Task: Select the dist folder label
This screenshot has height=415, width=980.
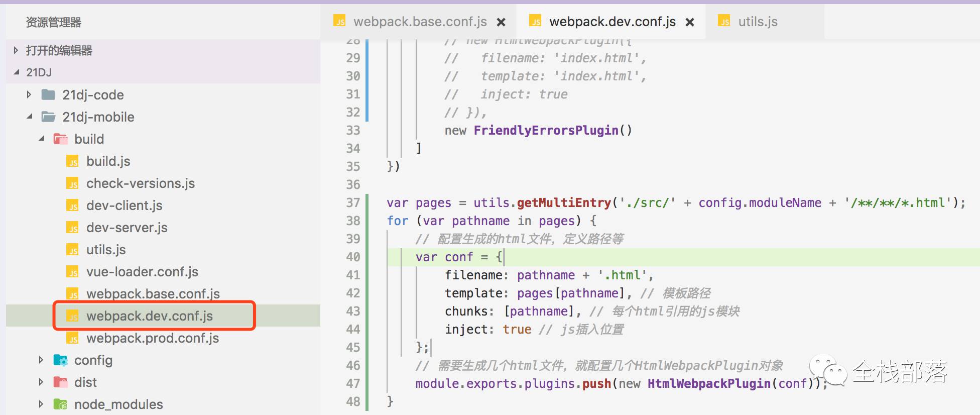Action: tap(85, 382)
